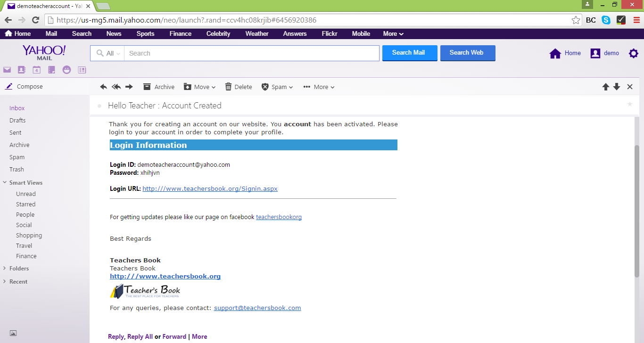Open the Archive folder in sidebar

[19, 145]
